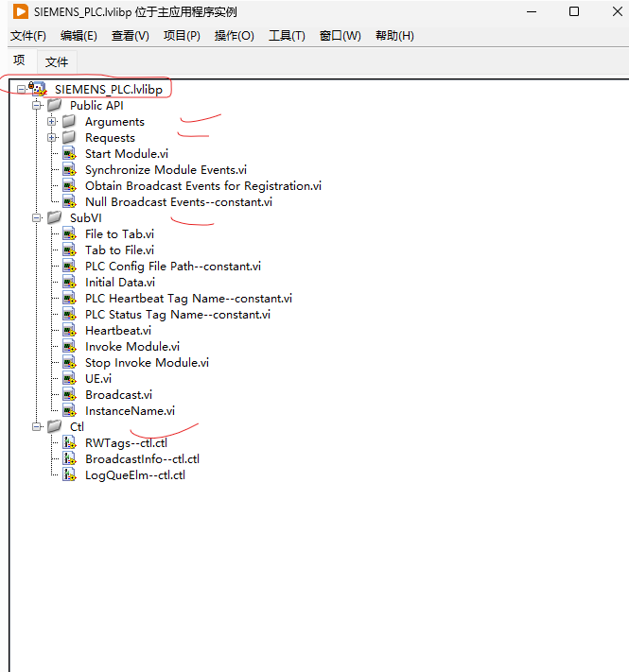Click the BroadcastInfo--ctl.ctl control icon
The height and width of the screenshot is (672, 629).
pyautogui.click(x=68, y=459)
